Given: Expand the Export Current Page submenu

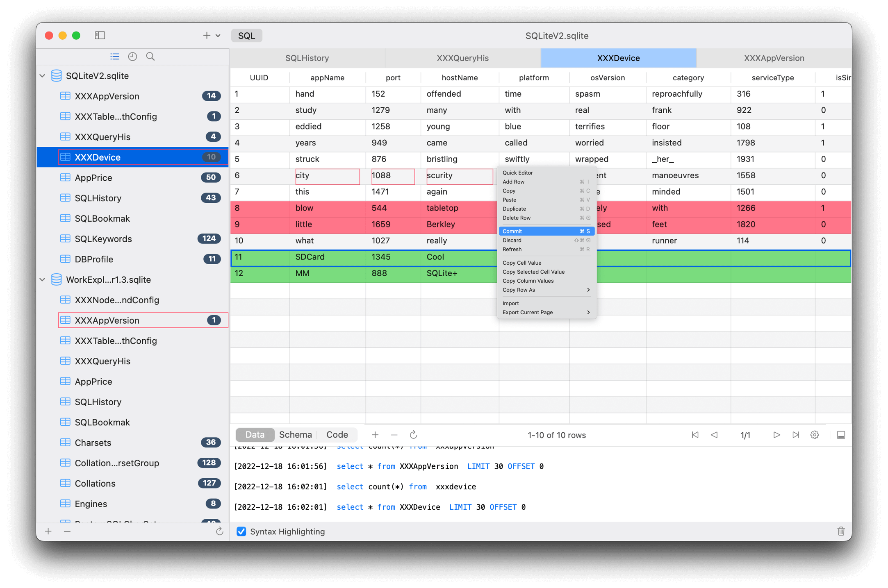Looking at the screenshot, I should 546,312.
